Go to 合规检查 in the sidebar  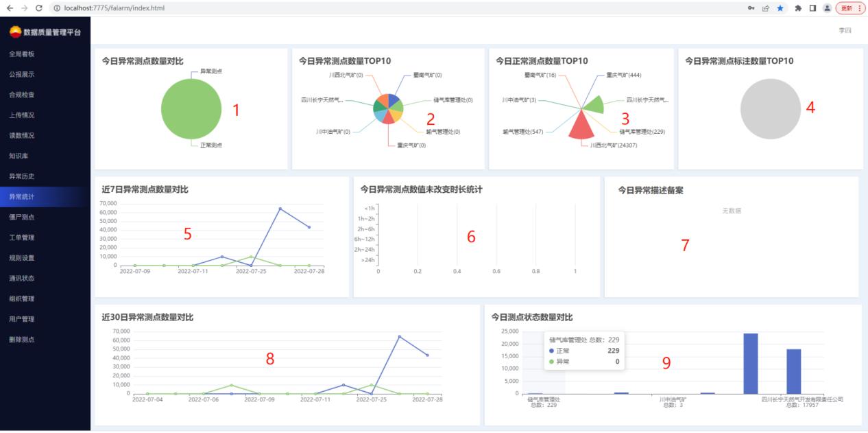coord(22,95)
